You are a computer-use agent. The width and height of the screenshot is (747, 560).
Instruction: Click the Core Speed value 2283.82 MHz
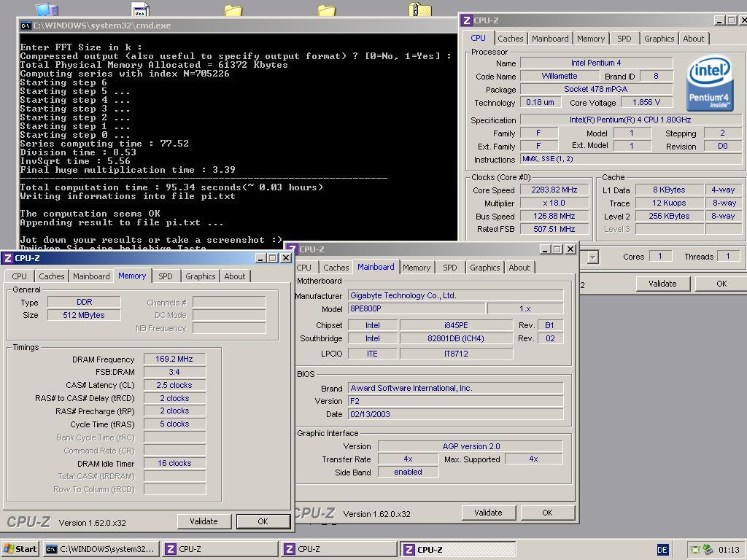(x=554, y=190)
